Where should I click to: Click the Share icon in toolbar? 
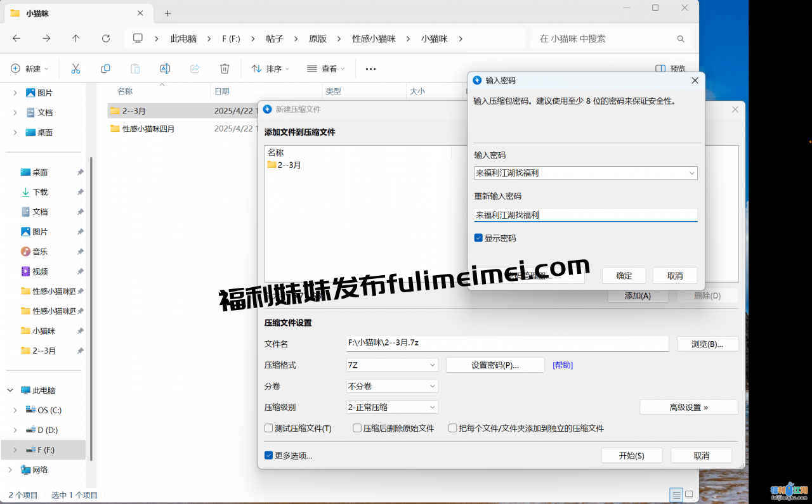[x=195, y=68]
